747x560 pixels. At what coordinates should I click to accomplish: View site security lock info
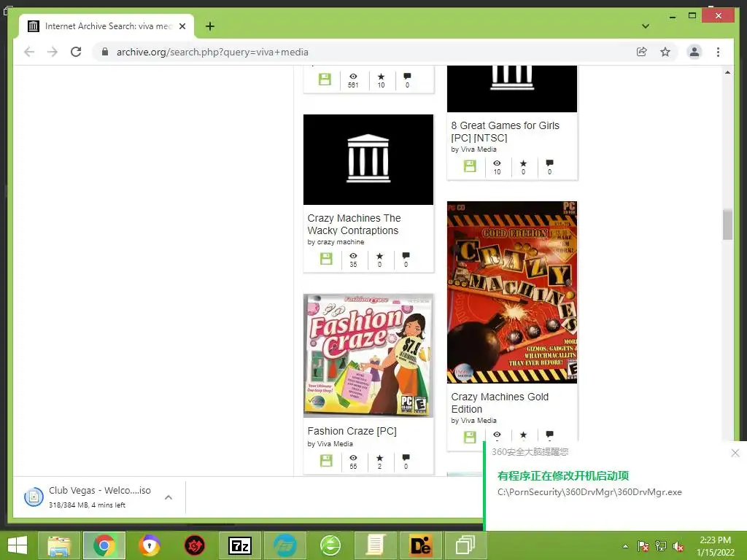[x=105, y=52]
